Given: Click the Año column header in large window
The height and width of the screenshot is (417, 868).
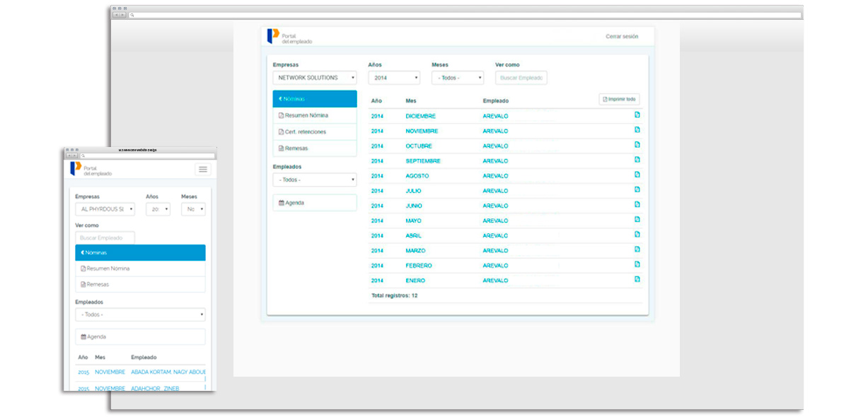Looking at the screenshot, I should click(376, 101).
